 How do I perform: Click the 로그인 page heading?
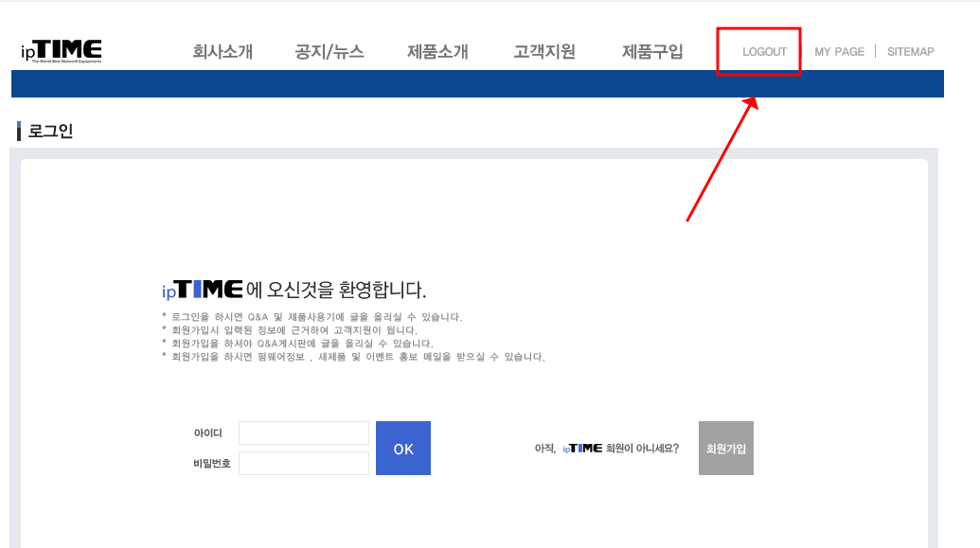[50, 132]
